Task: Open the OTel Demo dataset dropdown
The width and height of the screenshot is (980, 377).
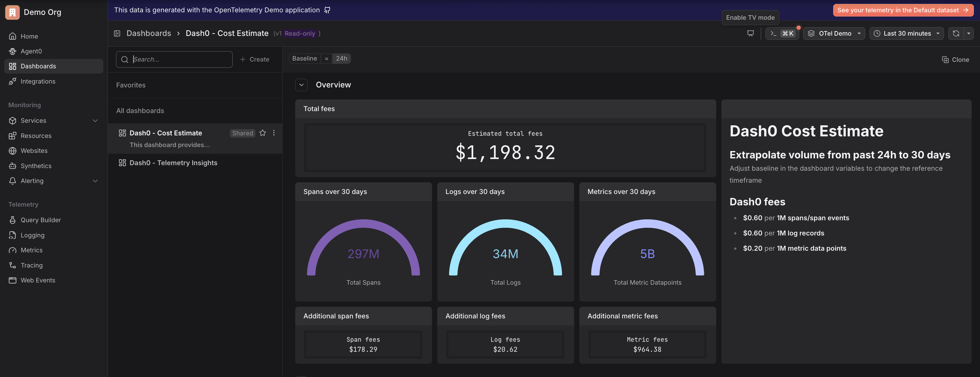Action: click(834, 33)
